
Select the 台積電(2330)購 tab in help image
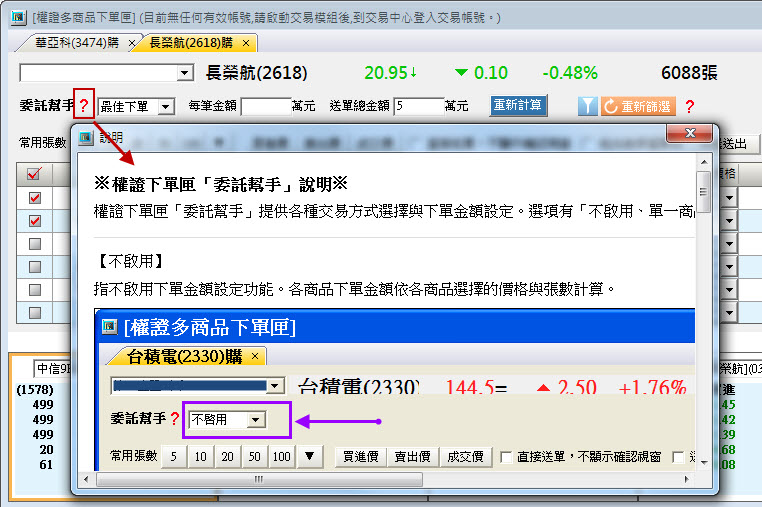tap(184, 356)
